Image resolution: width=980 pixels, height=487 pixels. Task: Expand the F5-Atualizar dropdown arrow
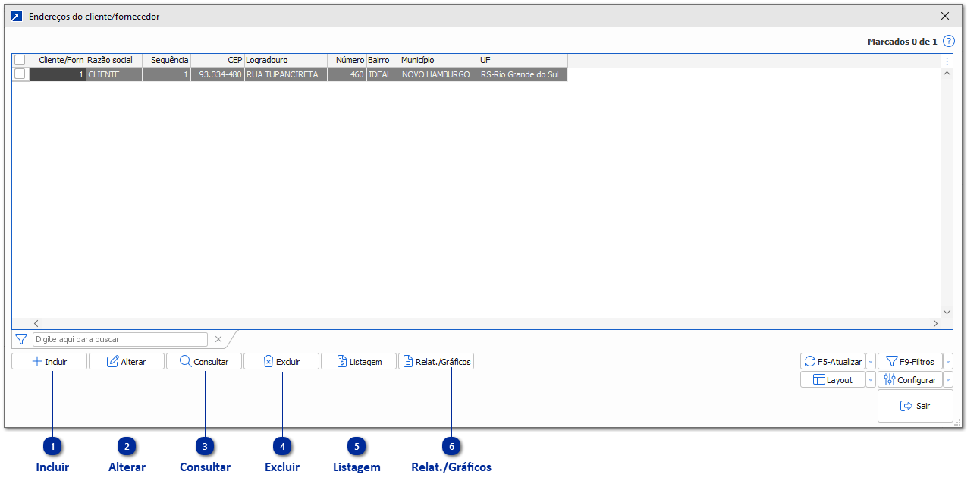[871, 362]
